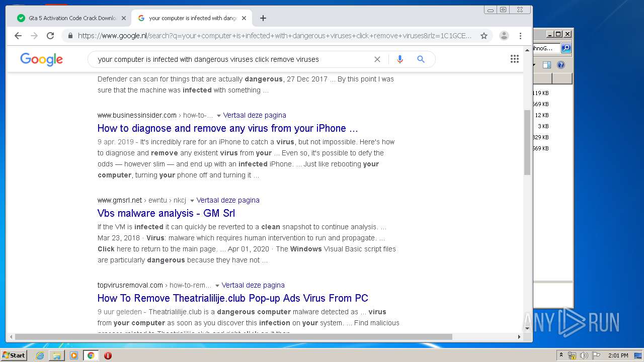View site info via the padlock icon
Screen dimensions: 644x362
coord(70,36)
